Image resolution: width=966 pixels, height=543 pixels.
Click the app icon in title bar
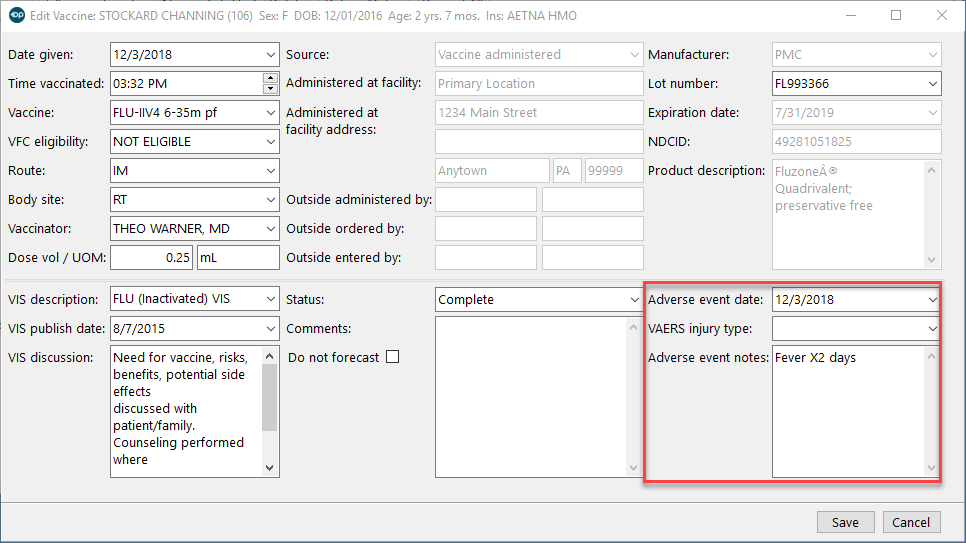(17, 15)
